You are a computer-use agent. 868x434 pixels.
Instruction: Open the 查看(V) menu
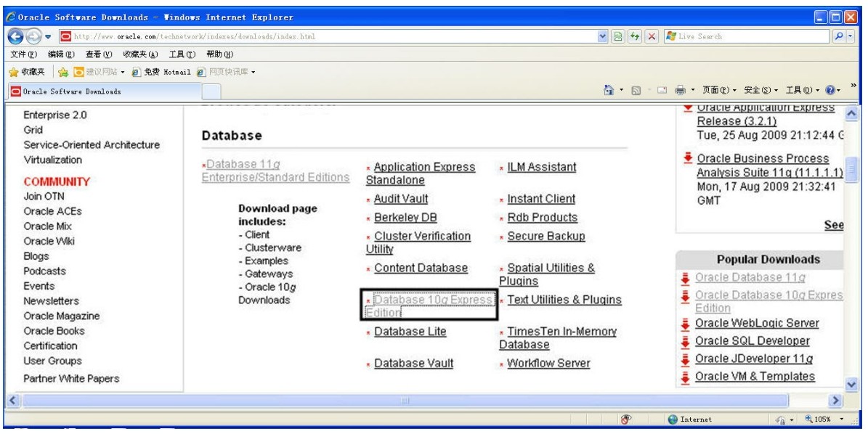click(x=99, y=54)
